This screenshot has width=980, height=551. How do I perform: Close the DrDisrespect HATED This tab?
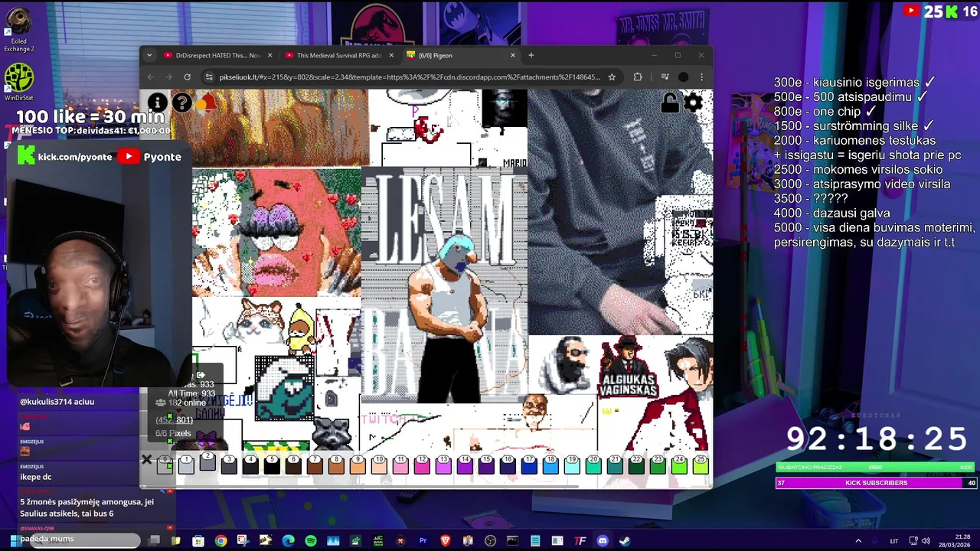pos(269,55)
